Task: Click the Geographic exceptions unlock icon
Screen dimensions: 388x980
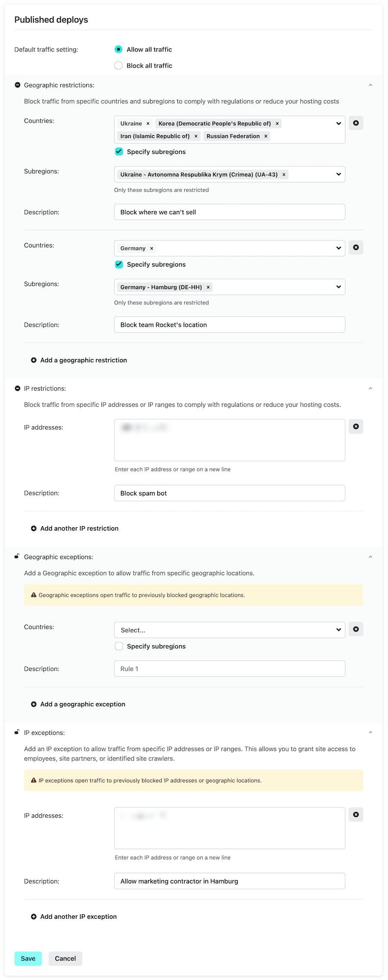Action: (17, 556)
